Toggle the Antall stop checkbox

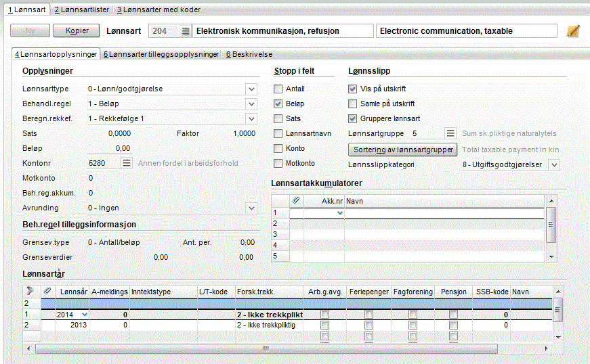click(278, 89)
